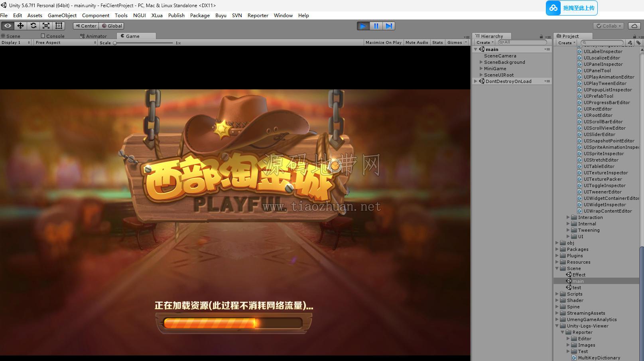Viewport: 644px width, 361px height.
Task: Collapse the Scene folder in Project
Action: click(x=557, y=268)
